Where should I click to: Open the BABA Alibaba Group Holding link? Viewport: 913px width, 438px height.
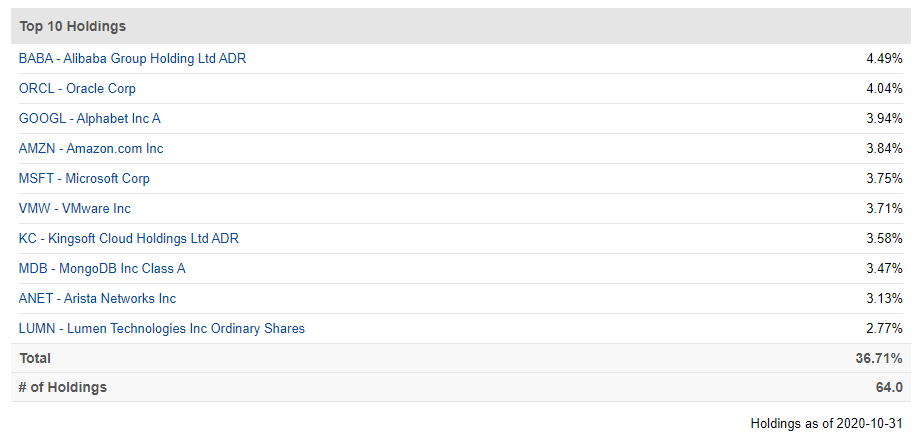[132, 59]
